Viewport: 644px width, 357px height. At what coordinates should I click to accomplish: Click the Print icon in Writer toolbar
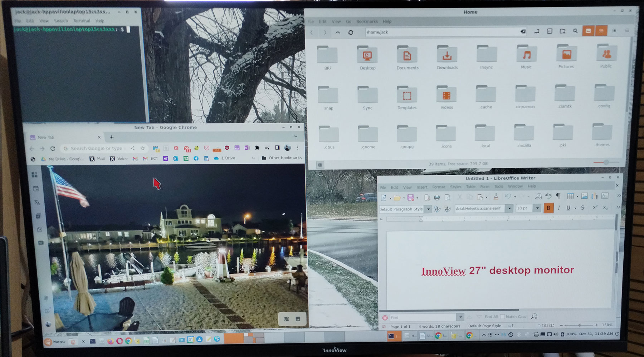click(437, 197)
